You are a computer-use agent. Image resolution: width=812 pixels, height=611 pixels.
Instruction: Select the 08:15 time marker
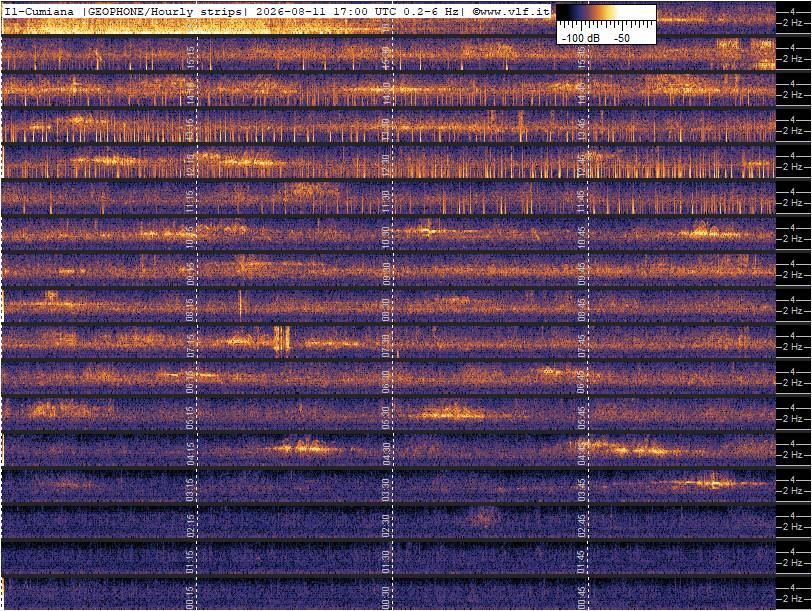pos(190,310)
